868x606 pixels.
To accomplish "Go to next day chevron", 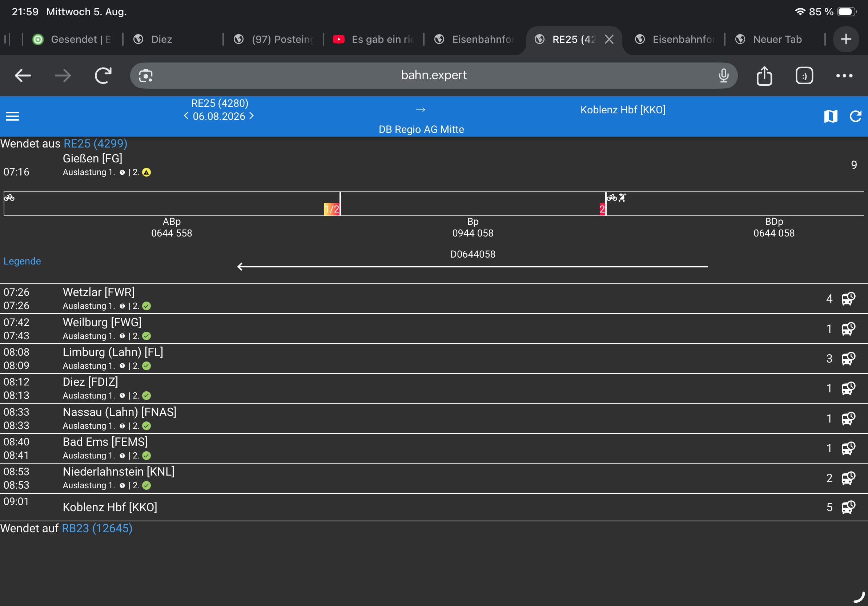I will (x=252, y=116).
